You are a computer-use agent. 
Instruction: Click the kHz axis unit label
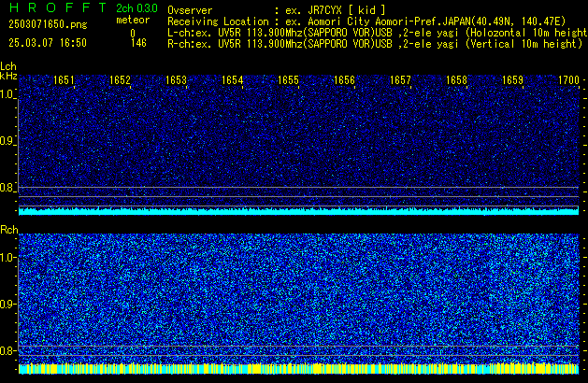pyautogui.click(x=8, y=76)
